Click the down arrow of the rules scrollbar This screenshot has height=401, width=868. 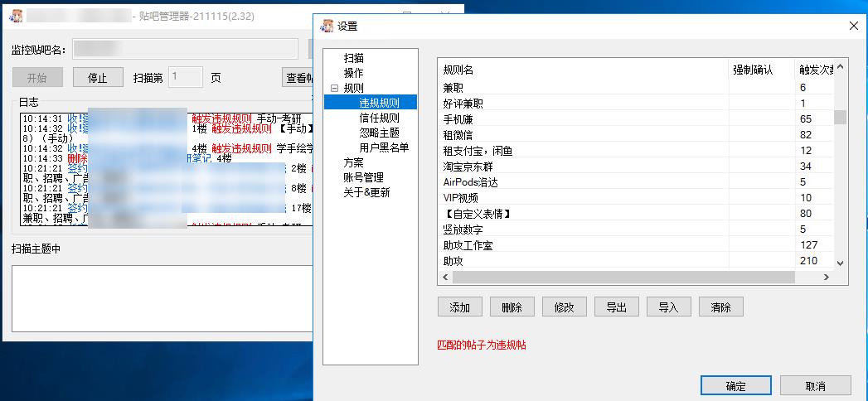841,263
